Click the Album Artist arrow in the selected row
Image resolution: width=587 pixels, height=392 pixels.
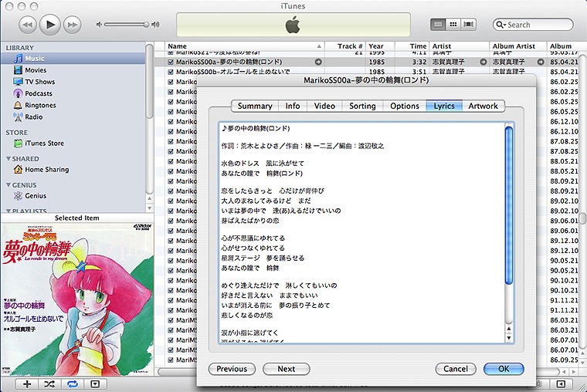541,62
